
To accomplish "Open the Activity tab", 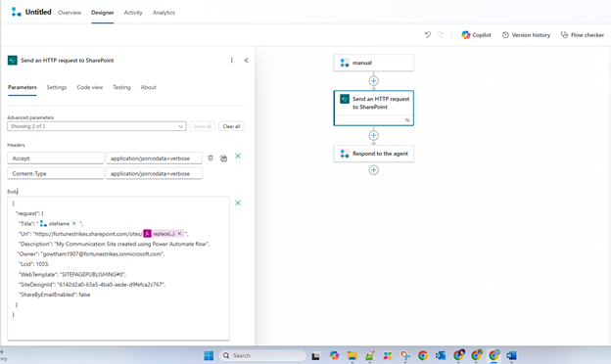I will point(133,13).
